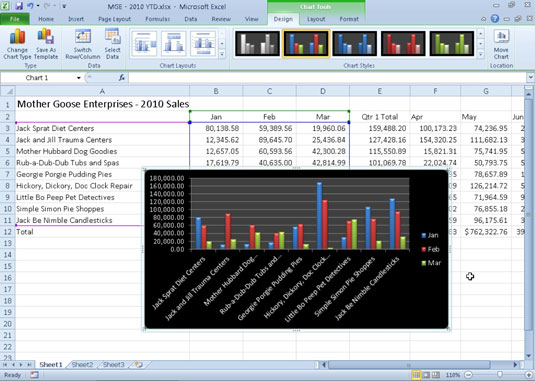Image resolution: width=535 pixels, height=381 pixels.
Task: Click the Total label in row 12
Action: [x=25, y=232]
